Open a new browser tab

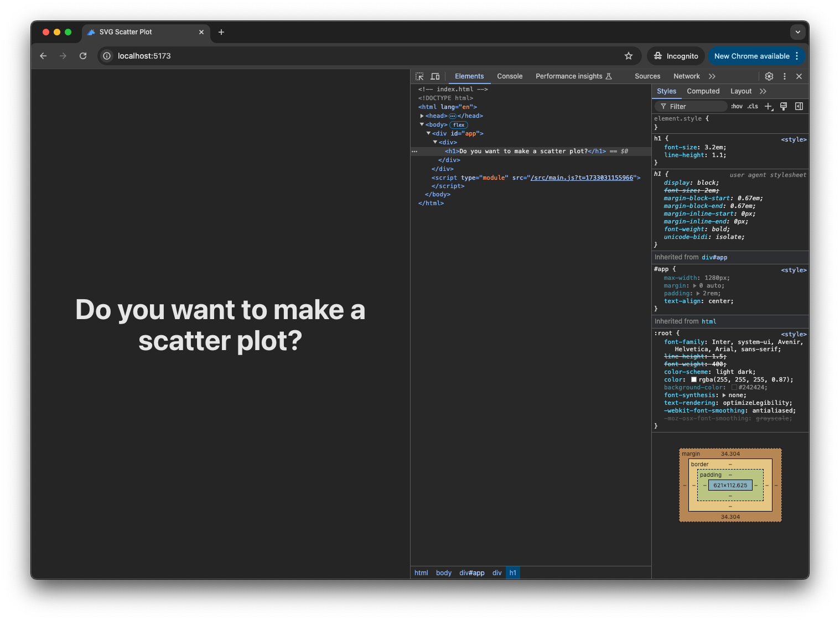click(x=221, y=32)
